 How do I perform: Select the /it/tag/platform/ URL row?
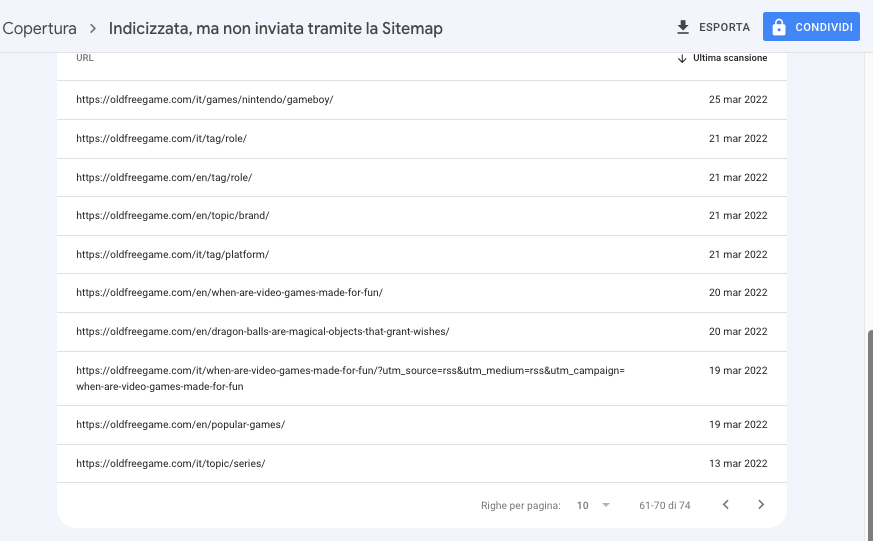coord(421,254)
